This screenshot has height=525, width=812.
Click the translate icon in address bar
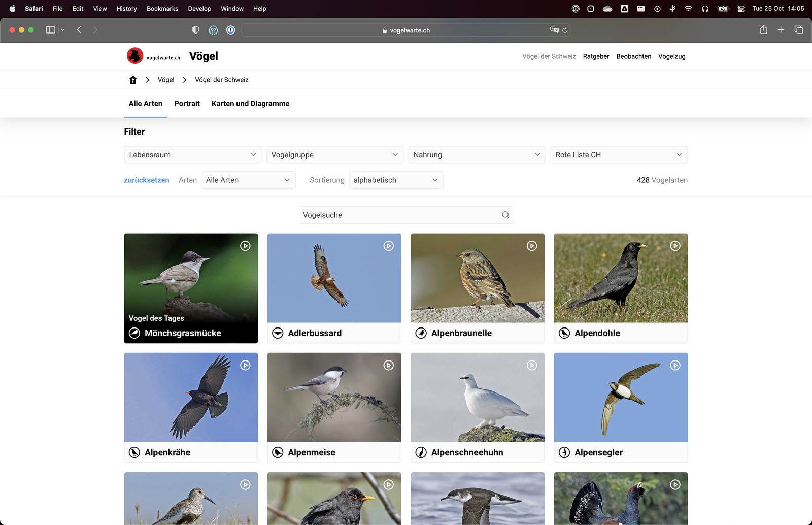554,30
